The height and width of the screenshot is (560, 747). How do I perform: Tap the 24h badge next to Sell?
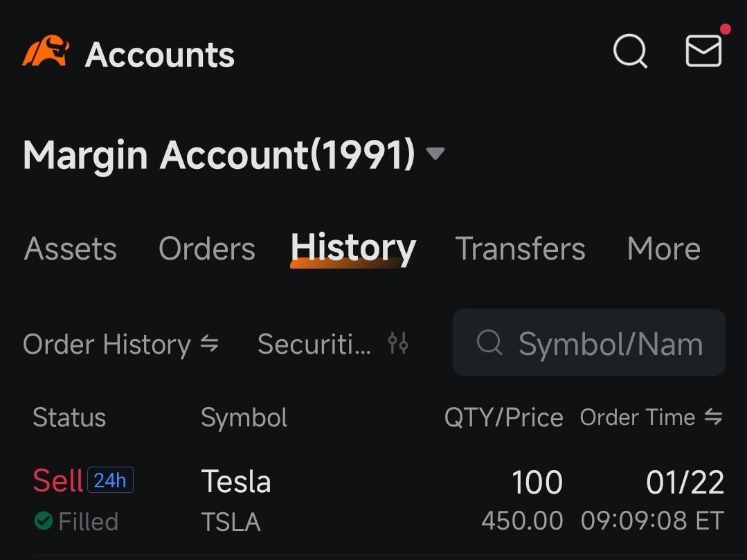coord(110,480)
